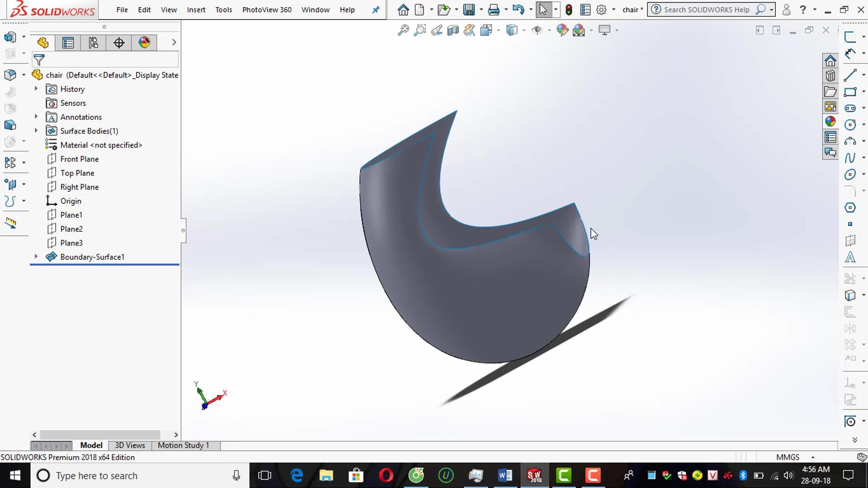Click the Zoom to Fit icon
This screenshot has width=868, height=488.
tap(403, 30)
